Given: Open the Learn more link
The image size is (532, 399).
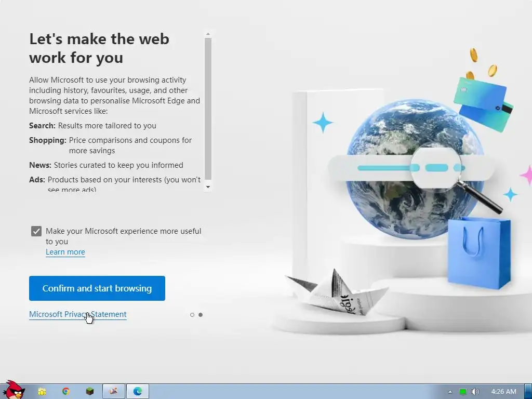Looking at the screenshot, I should (65, 252).
